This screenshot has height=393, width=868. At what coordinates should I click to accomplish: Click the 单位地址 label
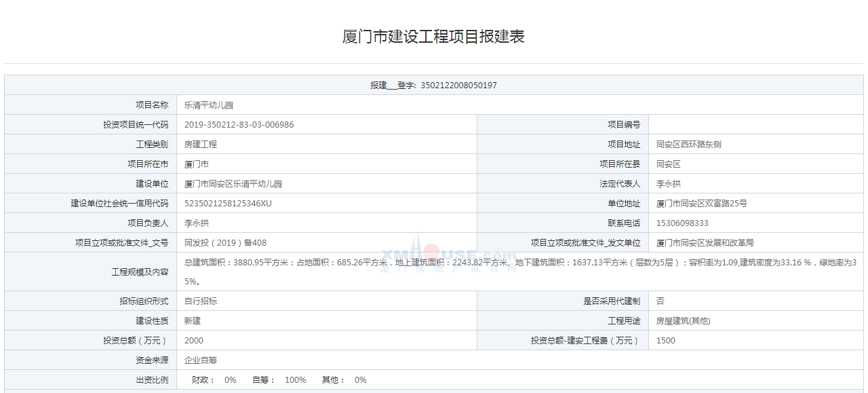click(624, 204)
